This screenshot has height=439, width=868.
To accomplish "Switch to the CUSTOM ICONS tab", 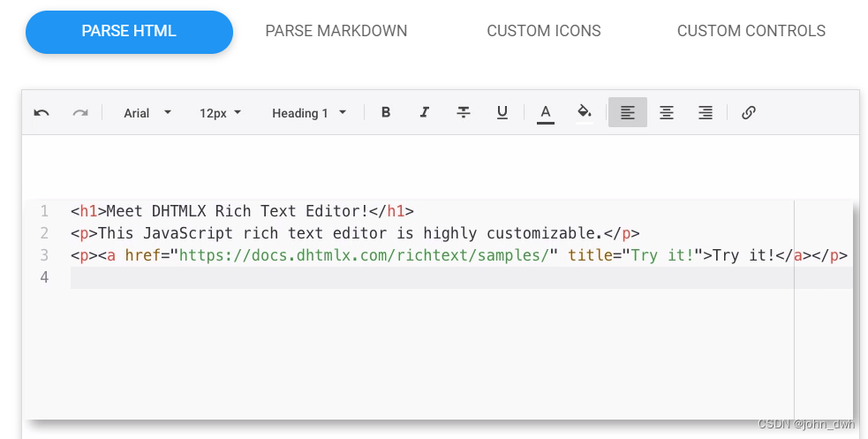I will pos(544,31).
